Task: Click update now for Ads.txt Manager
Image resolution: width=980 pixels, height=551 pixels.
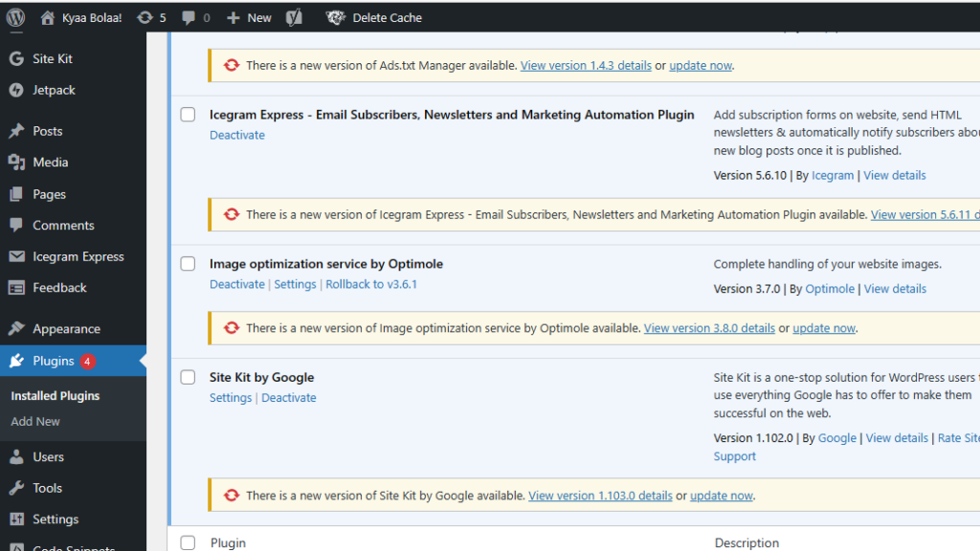Action: coord(701,66)
